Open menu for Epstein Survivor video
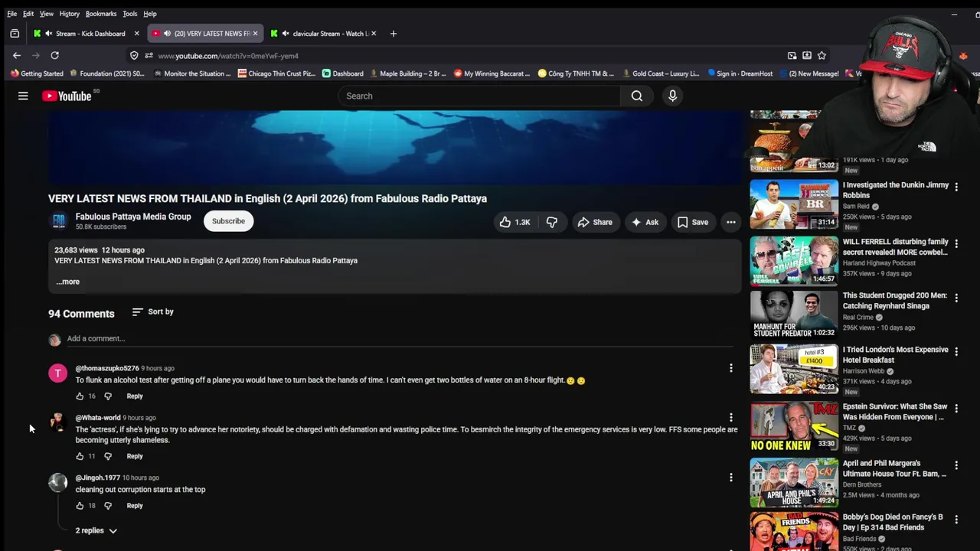Viewport: 980px width, 551px height. [956, 409]
